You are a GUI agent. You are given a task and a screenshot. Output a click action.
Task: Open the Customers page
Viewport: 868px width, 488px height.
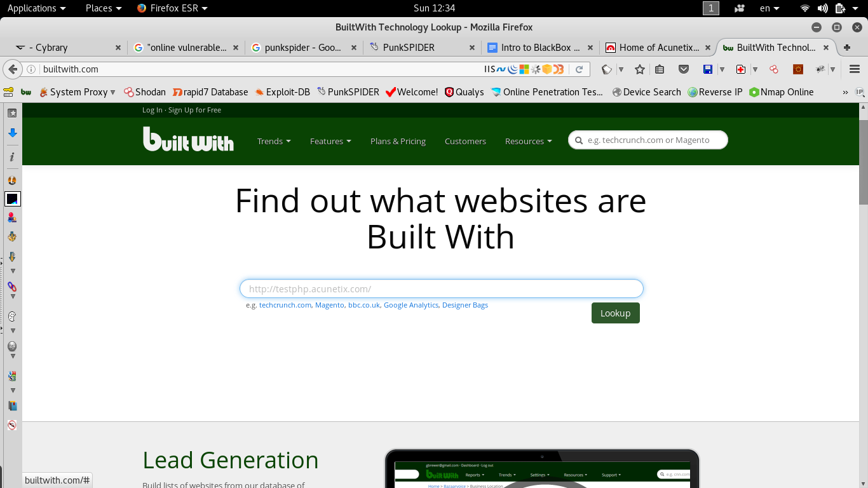tap(465, 141)
